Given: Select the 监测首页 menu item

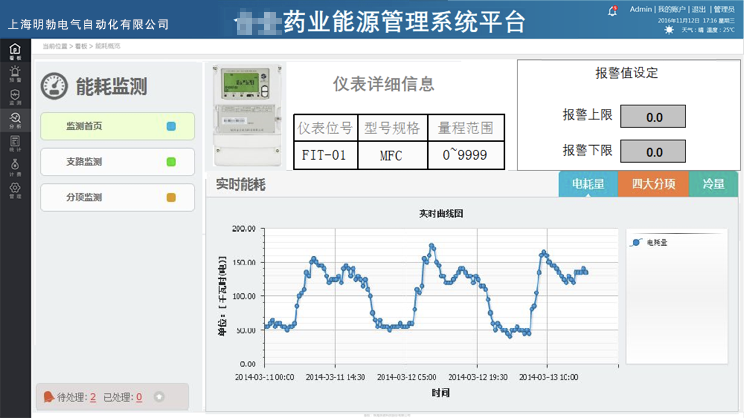Looking at the screenshot, I should click(x=103, y=127).
